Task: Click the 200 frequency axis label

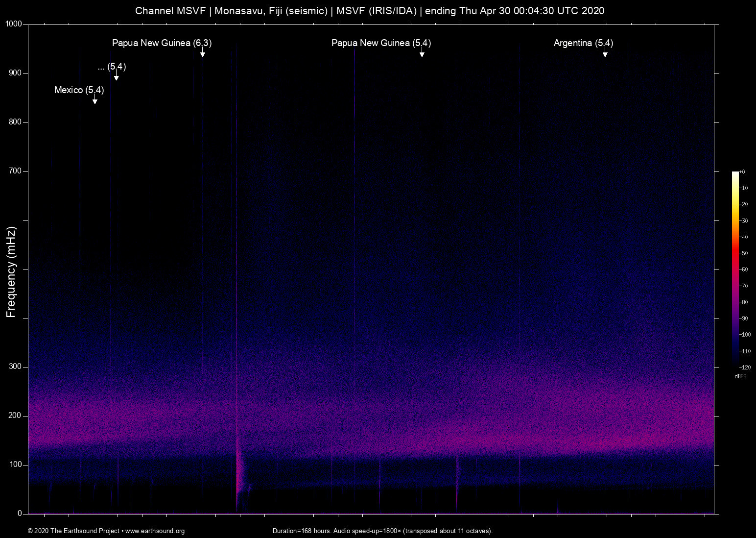Action: (16, 416)
